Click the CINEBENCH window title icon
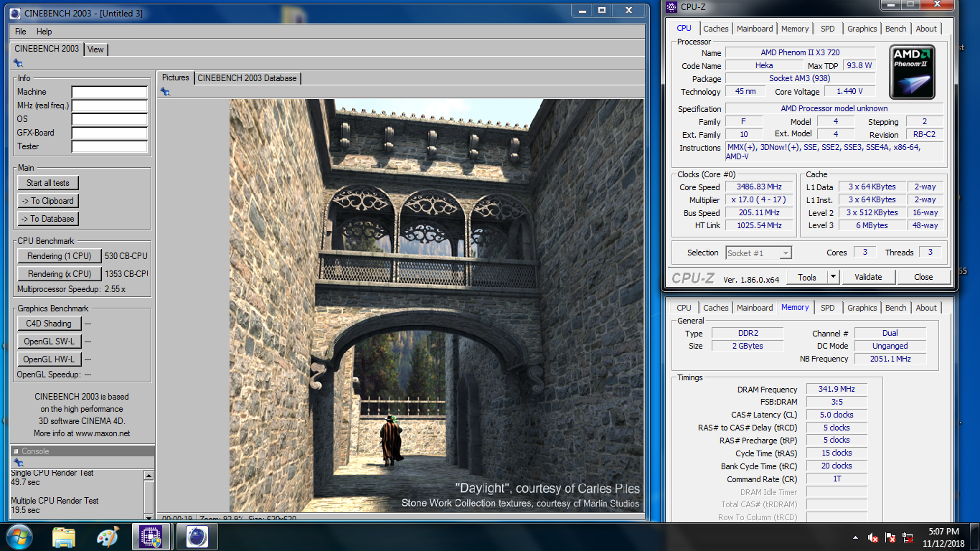980x551 pixels. (x=15, y=12)
